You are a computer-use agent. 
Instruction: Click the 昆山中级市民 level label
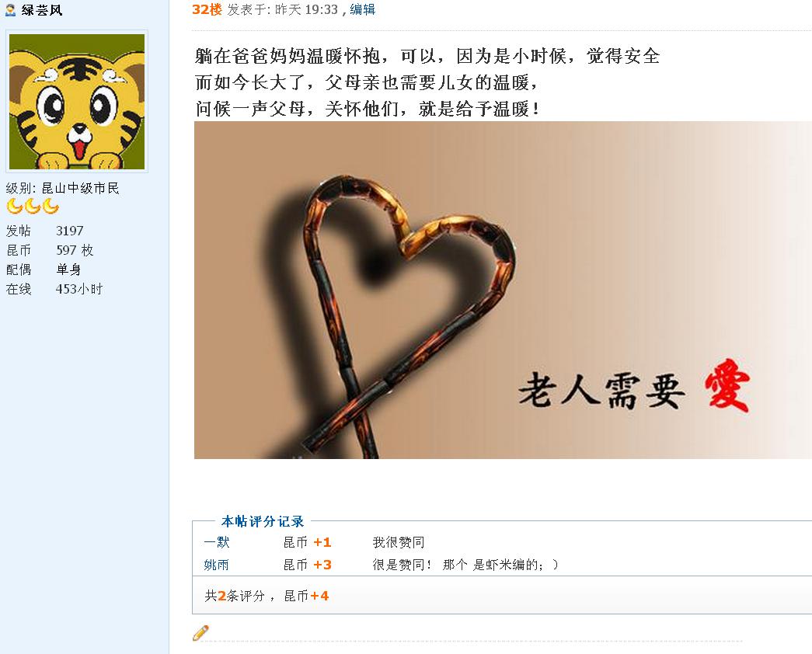80,188
